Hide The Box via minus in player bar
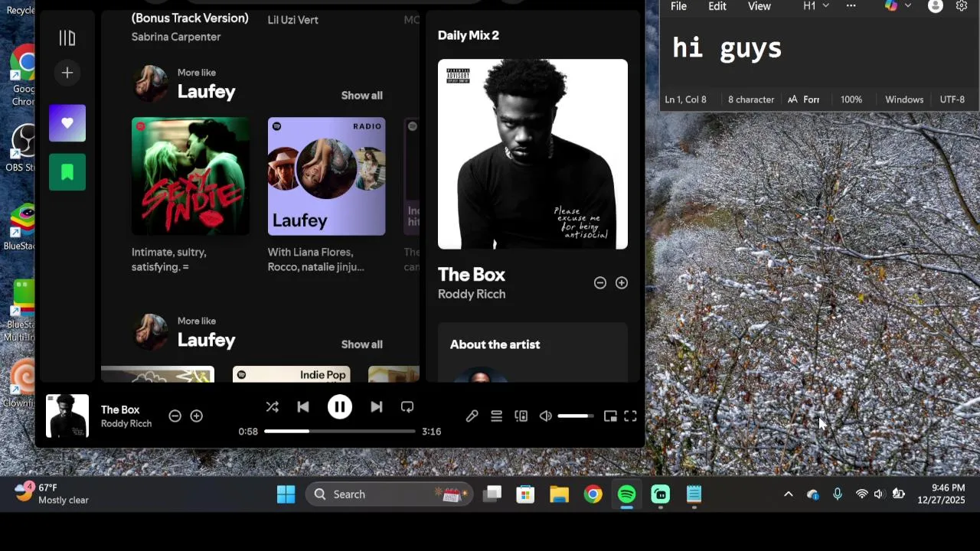Image resolution: width=980 pixels, height=551 pixels. (x=175, y=416)
